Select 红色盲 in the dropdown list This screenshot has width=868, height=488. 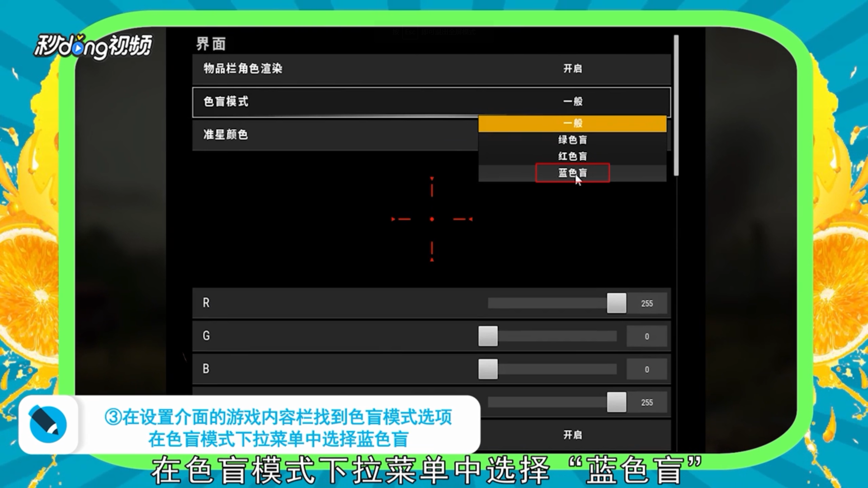pos(572,156)
